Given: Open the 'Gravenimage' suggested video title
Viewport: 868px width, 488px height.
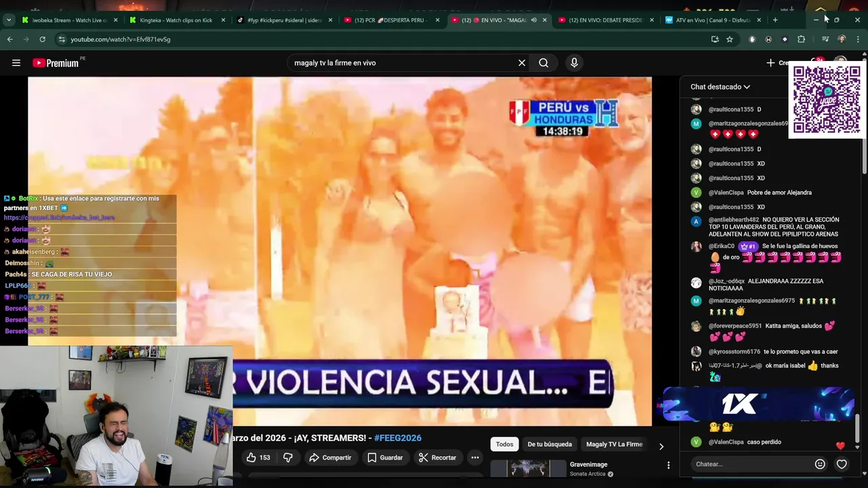Looking at the screenshot, I should (x=589, y=464).
